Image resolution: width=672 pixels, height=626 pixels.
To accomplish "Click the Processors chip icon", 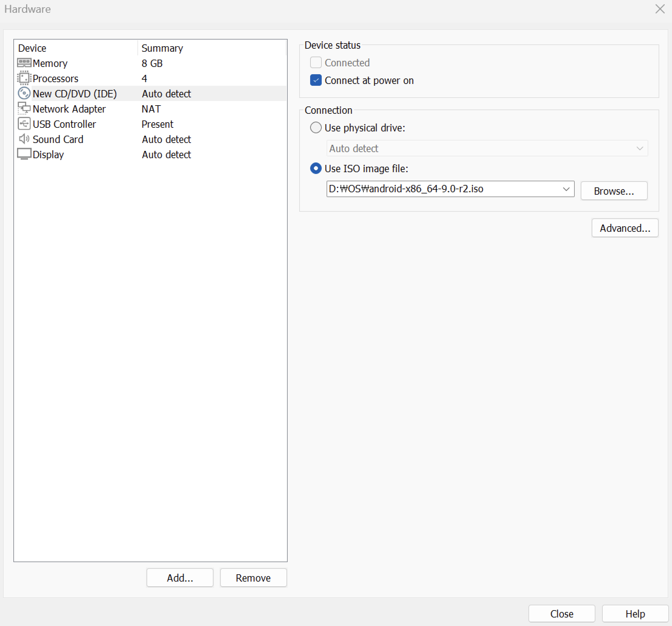I will tap(24, 78).
